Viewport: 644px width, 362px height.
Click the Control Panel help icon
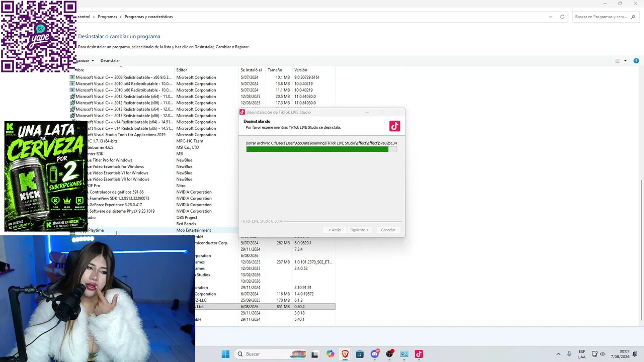click(x=636, y=60)
